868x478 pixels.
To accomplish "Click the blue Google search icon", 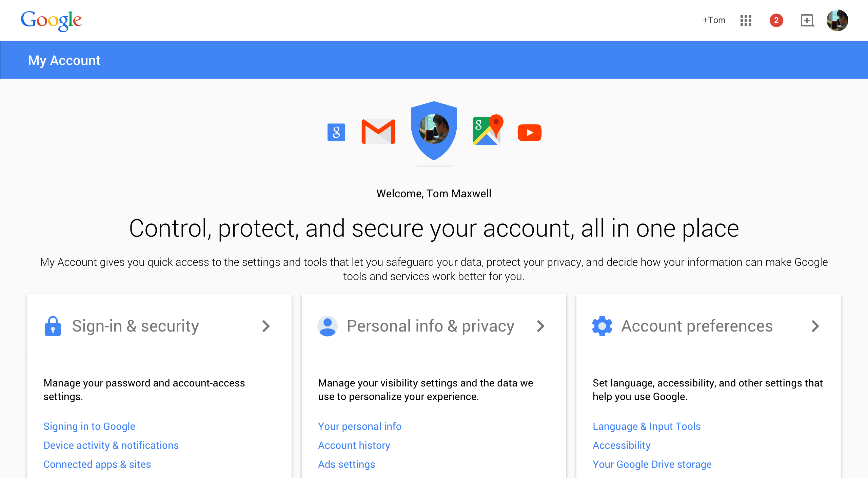I will [336, 132].
